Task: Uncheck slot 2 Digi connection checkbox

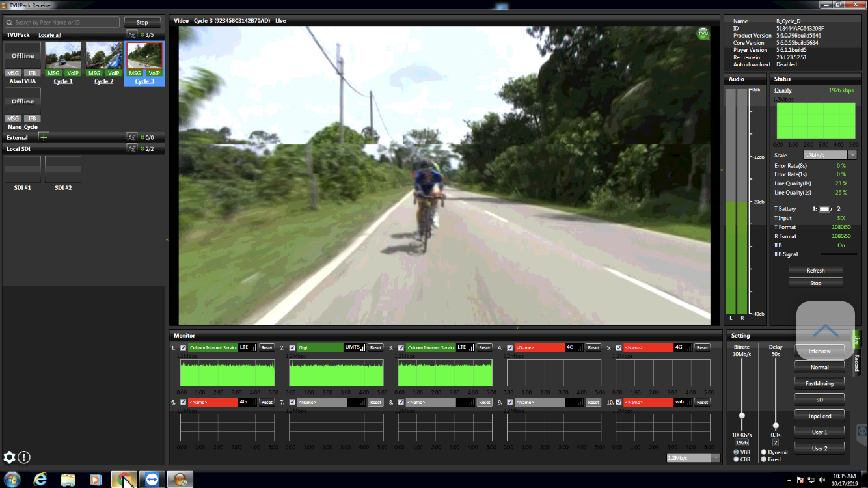Action: [292, 347]
